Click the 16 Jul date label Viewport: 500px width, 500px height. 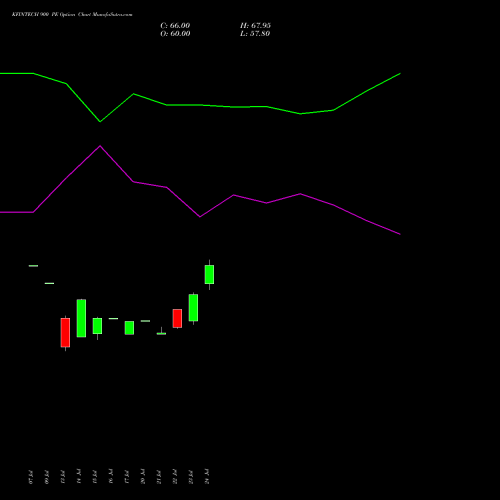[x=111, y=477]
